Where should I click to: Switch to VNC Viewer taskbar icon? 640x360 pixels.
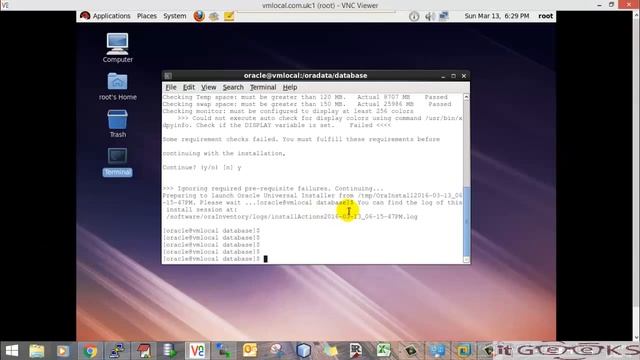[x=197, y=351]
